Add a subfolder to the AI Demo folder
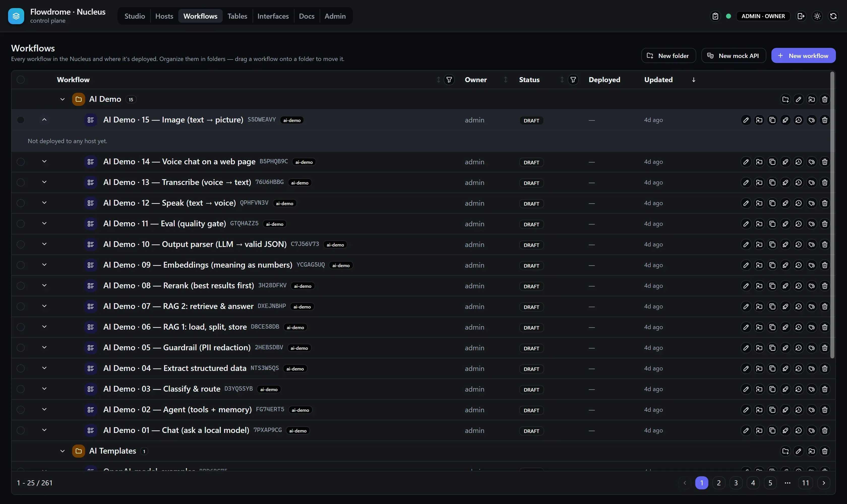This screenshot has width=847, height=504. point(785,99)
